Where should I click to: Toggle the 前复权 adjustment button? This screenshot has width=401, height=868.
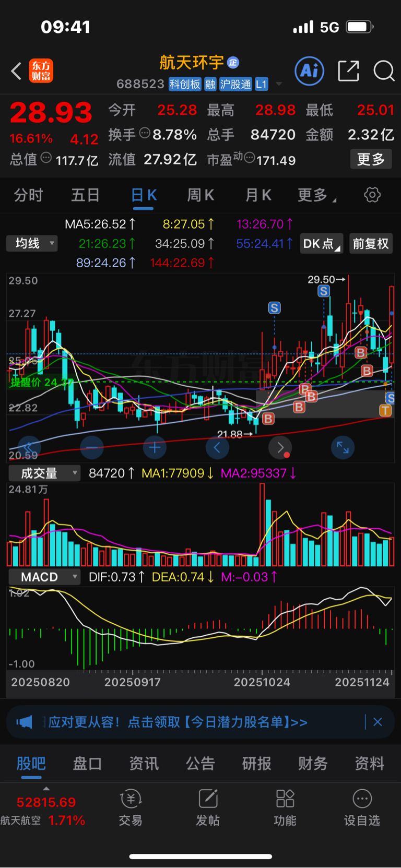coord(371,244)
